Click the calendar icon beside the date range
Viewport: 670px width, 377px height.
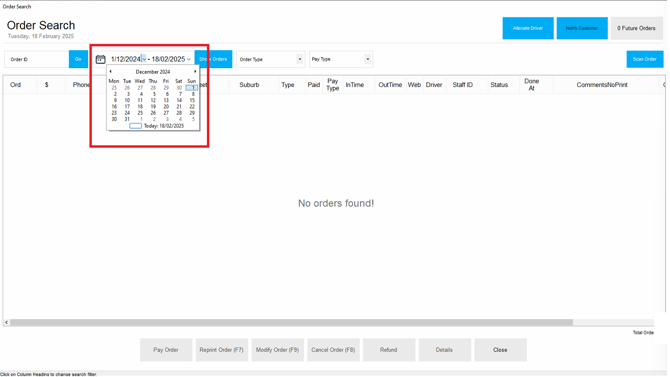(100, 59)
